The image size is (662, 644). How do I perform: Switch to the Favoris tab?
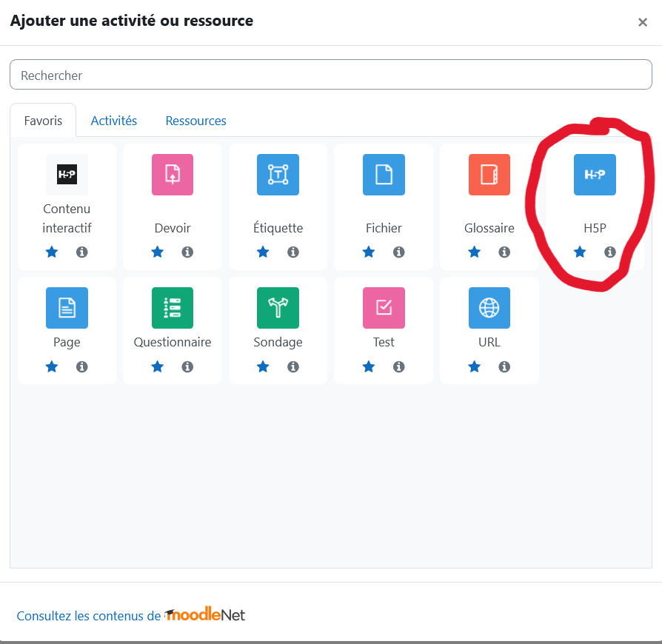click(x=43, y=121)
